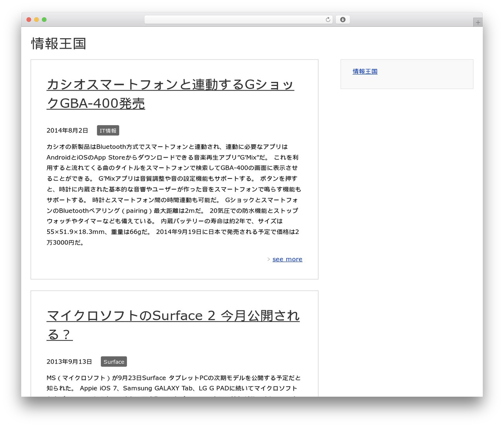Select the IT情報 category tag
The image size is (504, 427).
108,131
